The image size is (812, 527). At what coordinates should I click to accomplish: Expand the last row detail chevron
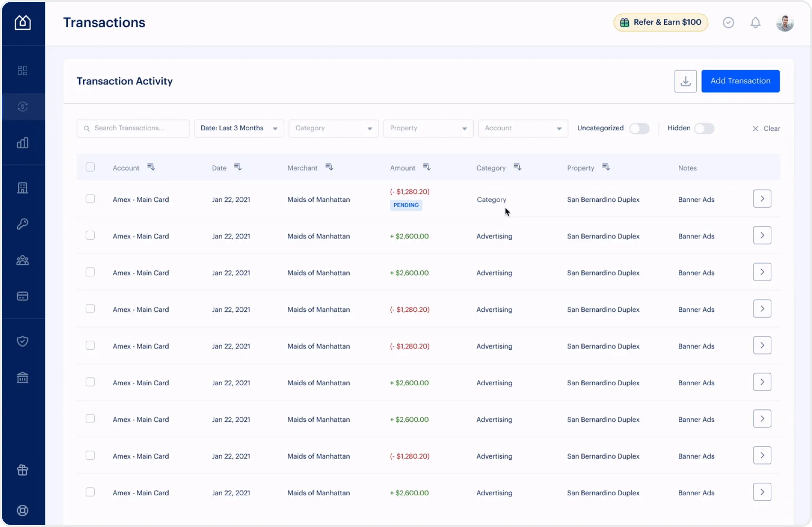762,492
